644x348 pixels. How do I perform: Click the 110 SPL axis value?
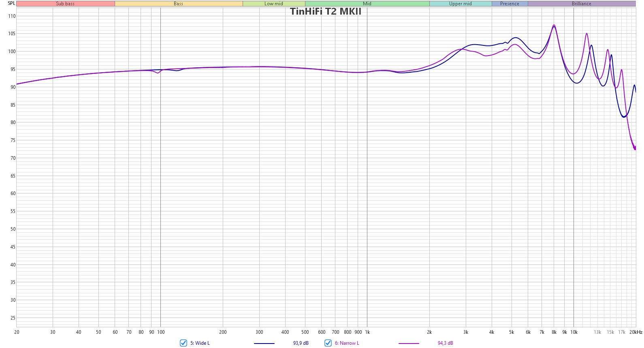pyautogui.click(x=12, y=16)
